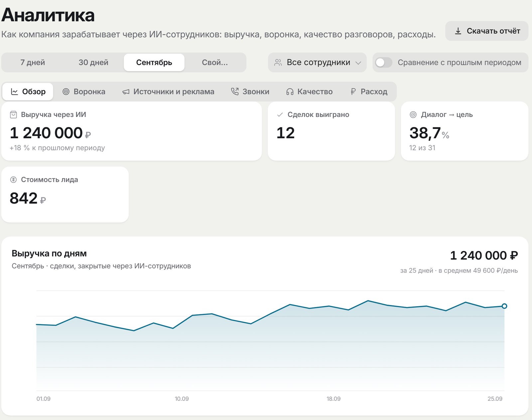Open the Воронка tab
The height and width of the screenshot is (420, 532).
[84, 92]
